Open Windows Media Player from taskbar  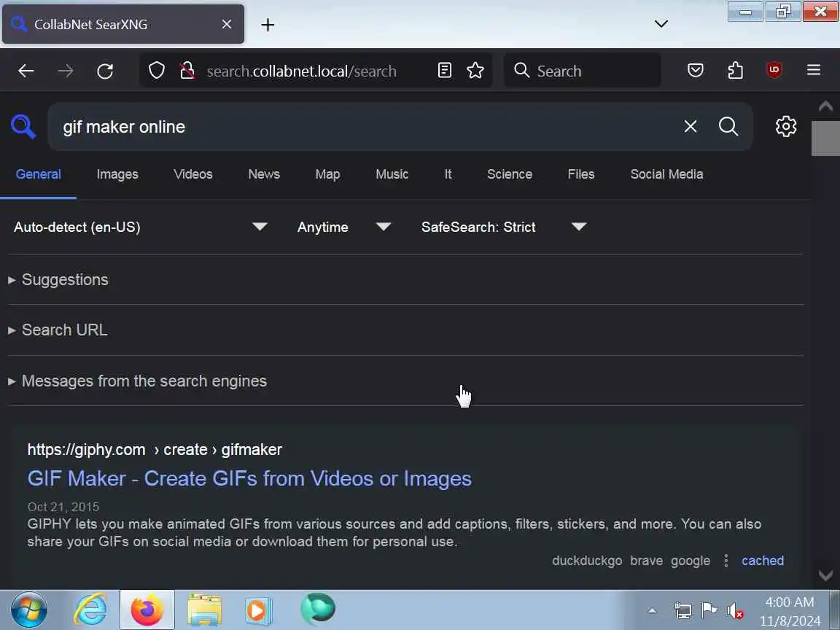[258, 611]
